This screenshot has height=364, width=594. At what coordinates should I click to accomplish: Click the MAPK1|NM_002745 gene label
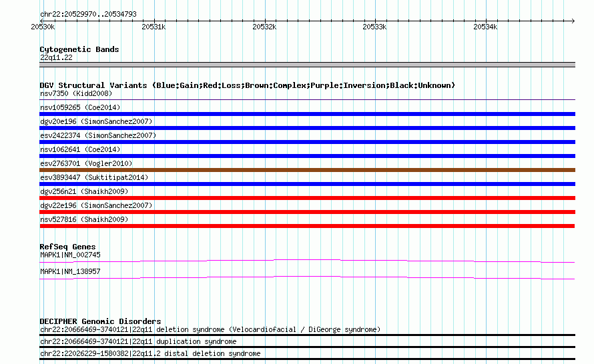(70, 255)
